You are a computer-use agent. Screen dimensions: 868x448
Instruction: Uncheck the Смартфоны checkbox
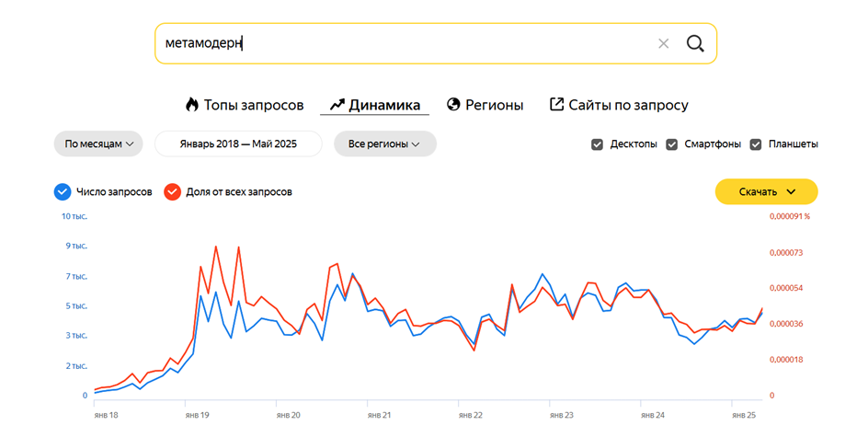671,144
